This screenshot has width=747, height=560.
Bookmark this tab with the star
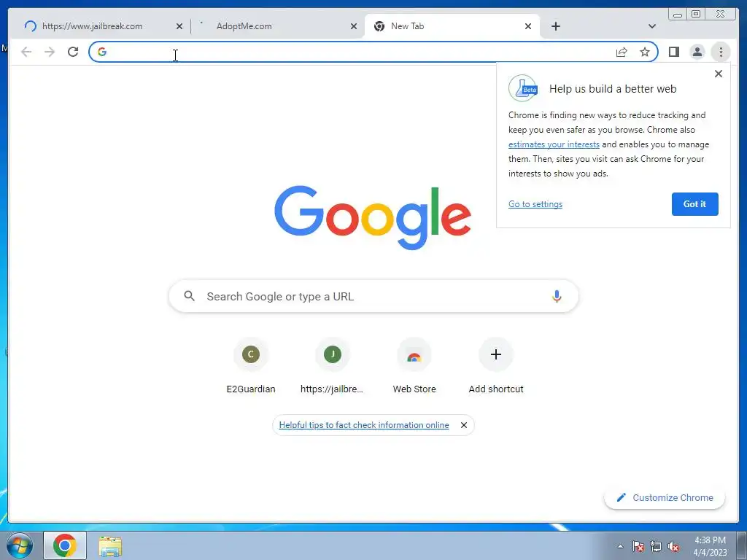coord(645,52)
